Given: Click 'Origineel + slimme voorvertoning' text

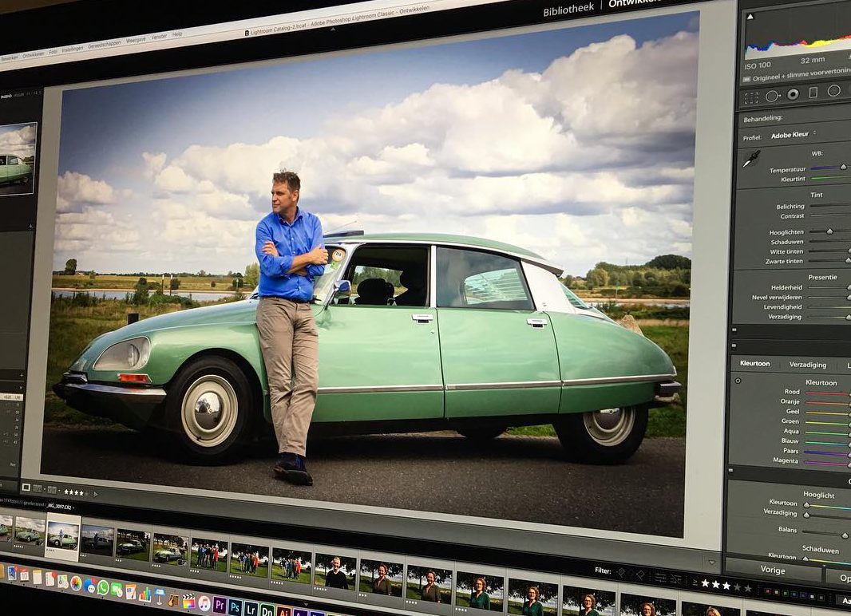Looking at the screenshot, I should tap(802, 74).
